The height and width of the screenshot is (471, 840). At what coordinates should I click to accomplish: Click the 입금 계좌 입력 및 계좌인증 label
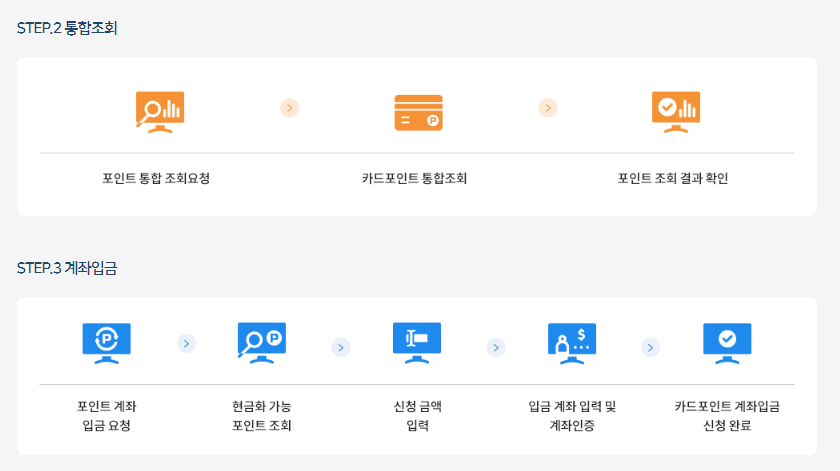pyautogui.click(x=572, y=416)
